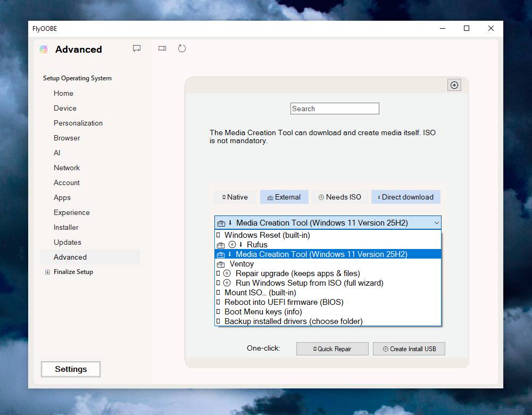Click the toolbox icon beside Ventoy

point(221,264)
